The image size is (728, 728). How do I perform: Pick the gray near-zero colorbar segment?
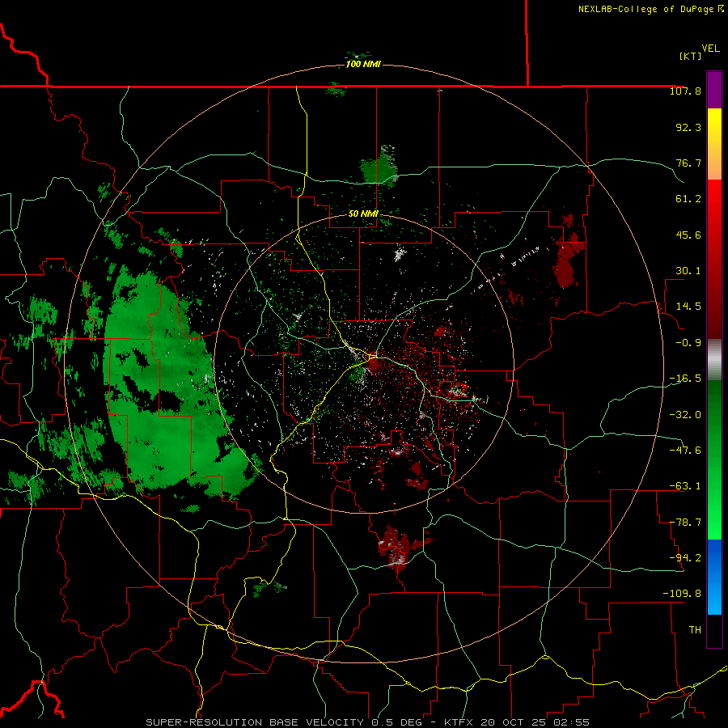tap(714, 360)
